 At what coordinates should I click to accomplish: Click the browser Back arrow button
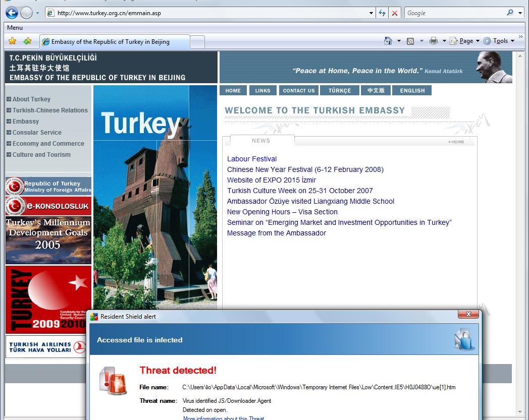pyautogui.click(x=12, y=13)
